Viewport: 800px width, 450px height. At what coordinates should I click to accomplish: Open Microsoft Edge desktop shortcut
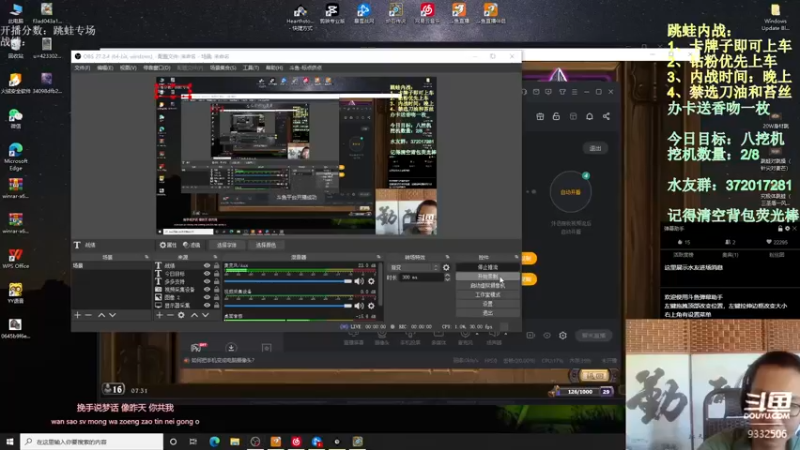(16, 156)
